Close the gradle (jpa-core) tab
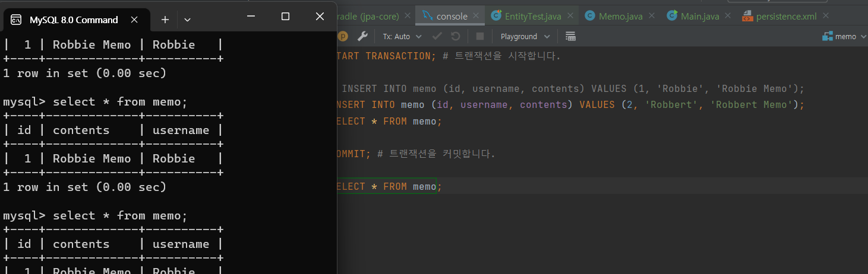This screenshot has height=274, width=868. (x=408, y=16)
